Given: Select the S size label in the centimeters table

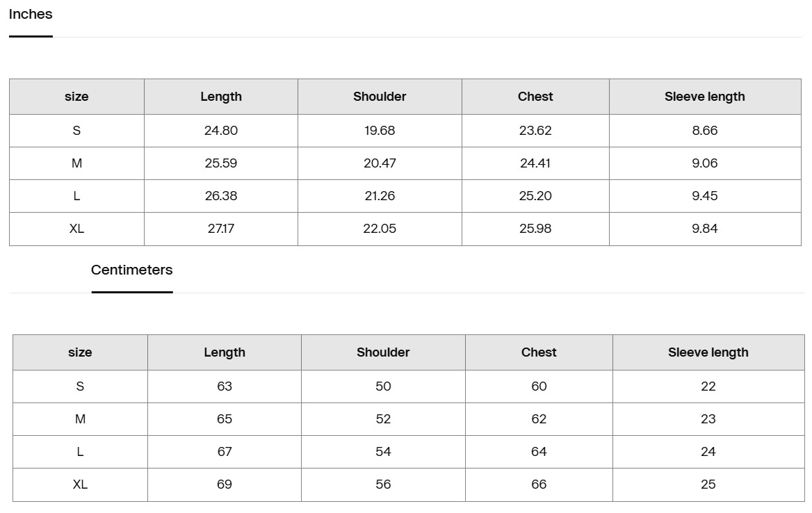Looking at the screenshot, I should click(x=80, y=386).
